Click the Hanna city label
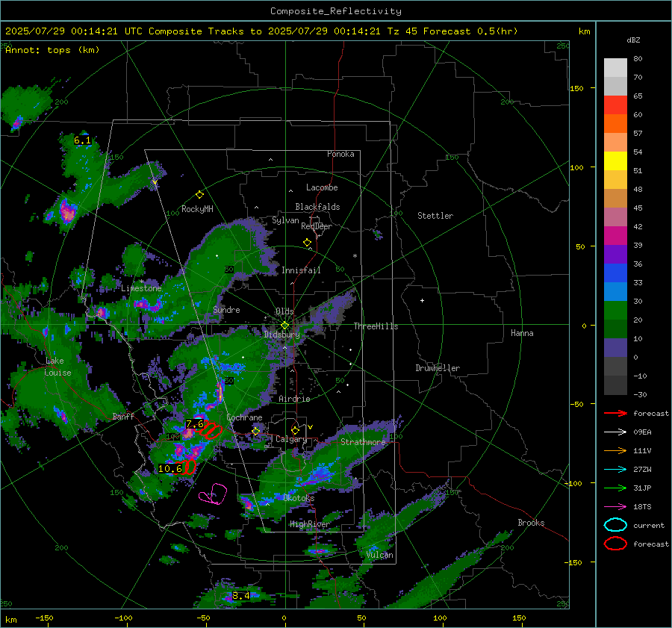The height and width of the screenshot is (628, 672). pos(522,333)
